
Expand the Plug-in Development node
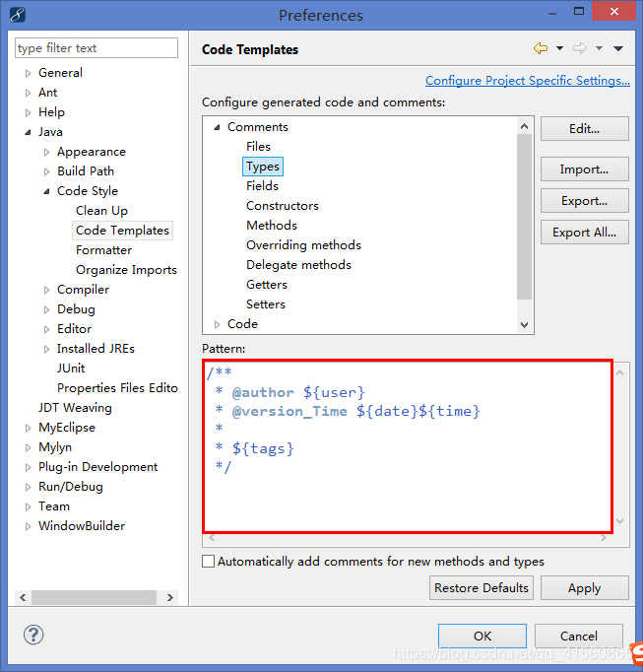28,468
